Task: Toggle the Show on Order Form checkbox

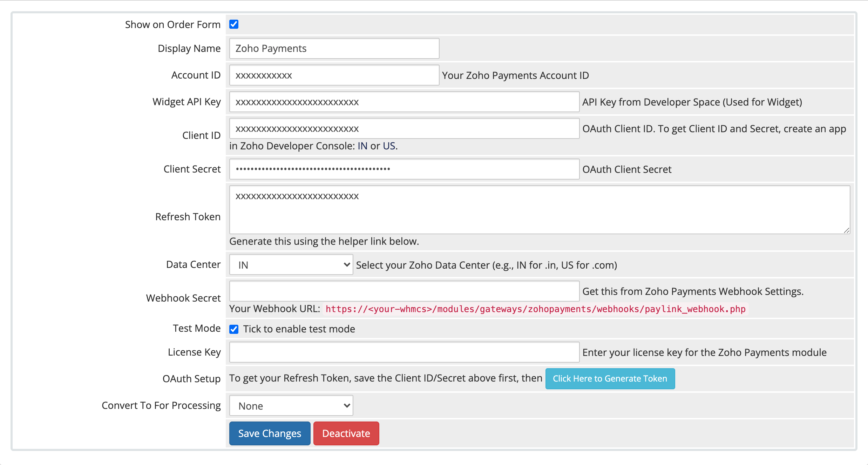Action: click(234, 24)
